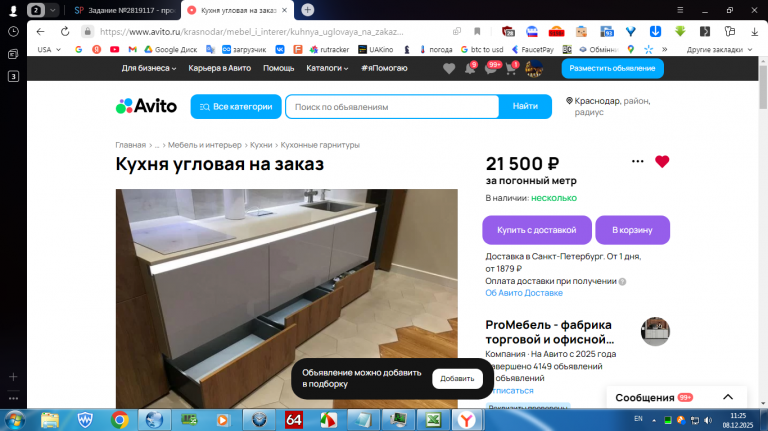Open Все категории menu
The width and height of the screenshot is (768, 431).
236,106
